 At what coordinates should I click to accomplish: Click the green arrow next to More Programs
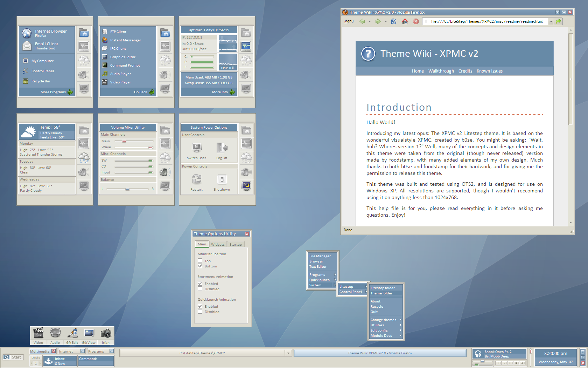pyautogui.click(x=70, y=92)
